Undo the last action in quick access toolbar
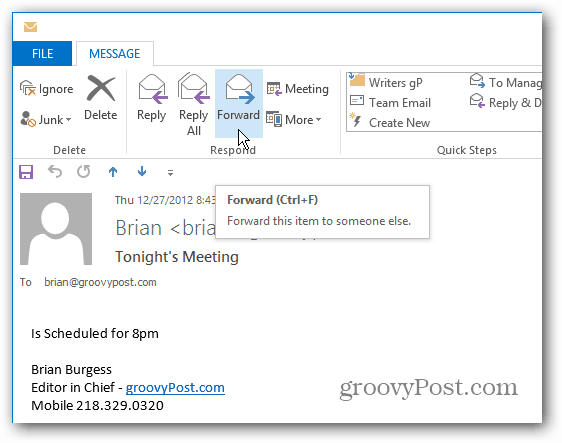This screenshot has height=443, width=562. [55, 172]
